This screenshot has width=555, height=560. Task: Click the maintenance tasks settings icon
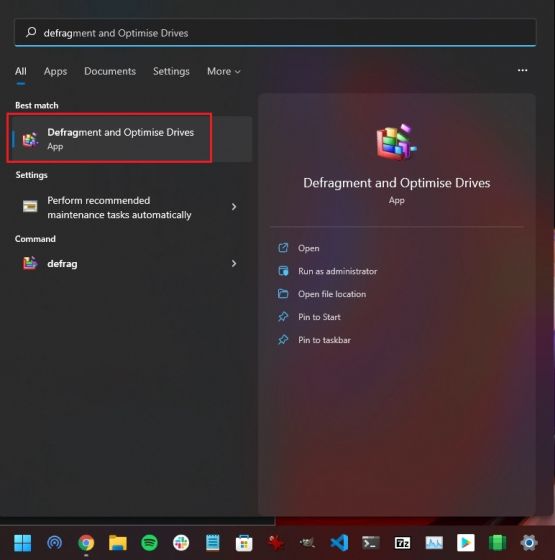(30, 206)
